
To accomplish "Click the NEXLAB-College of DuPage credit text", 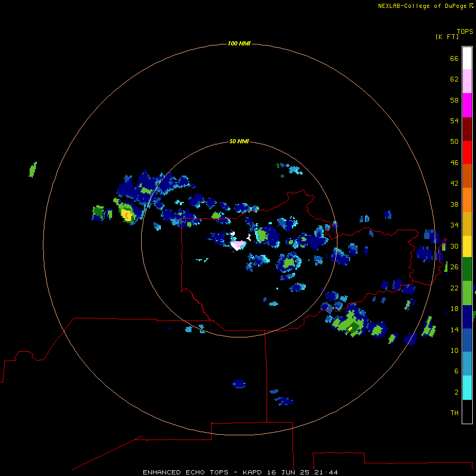I will pos(423,6).
